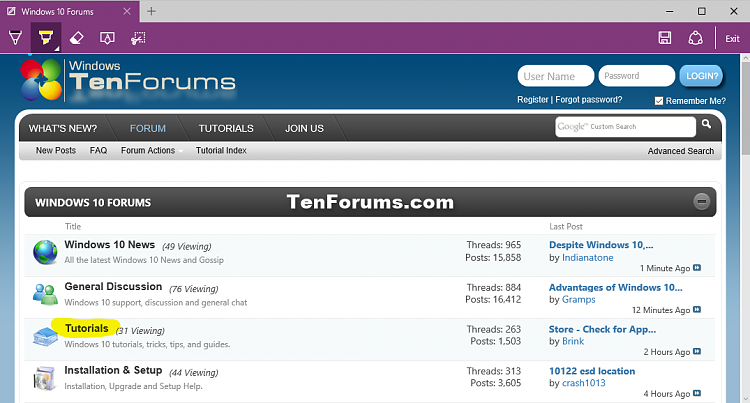Save the web note
The image size is (750, 403).
pyautogui.click(x=665, y=38)
